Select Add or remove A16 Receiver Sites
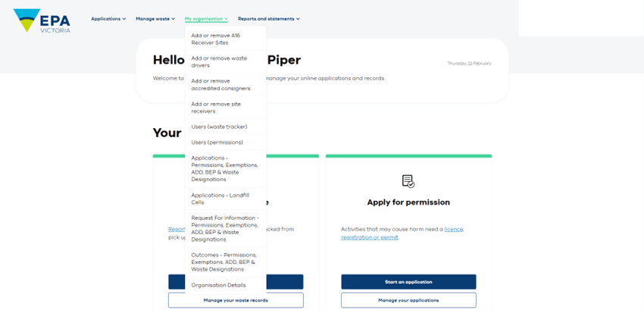This screenshot has width=644, height=310. (226, 39)
